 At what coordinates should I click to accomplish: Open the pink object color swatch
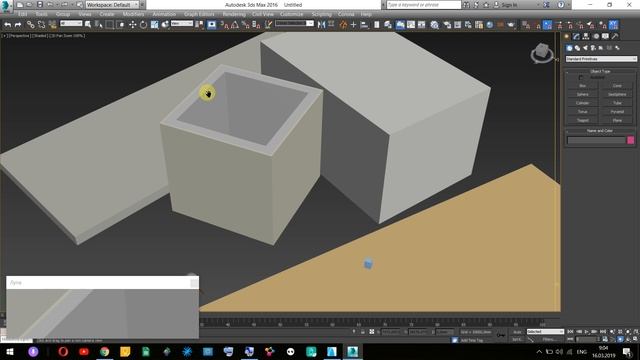pyautogui.click(x=631, y=140)
